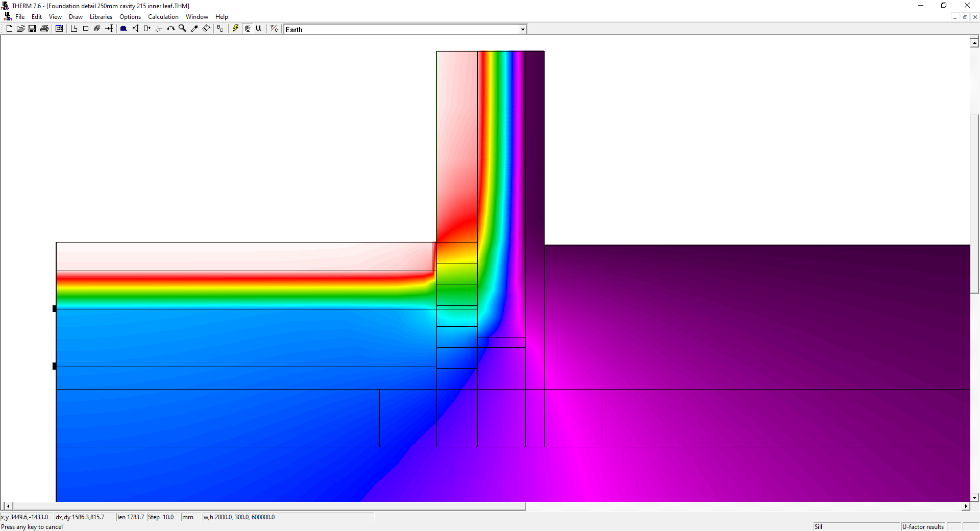The width and height of the screenshot is (980, 531).
Task: Click the U-factor results status label
Action: tap(923, 526)
